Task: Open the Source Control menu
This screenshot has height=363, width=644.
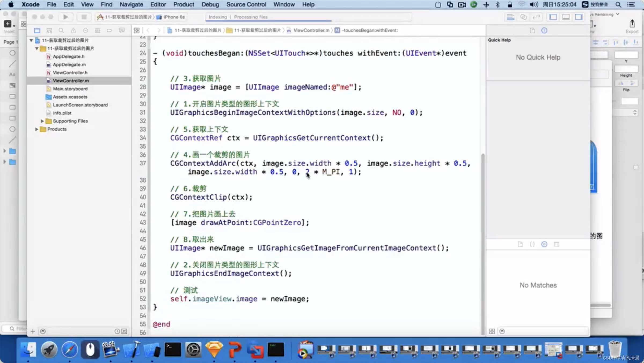Action: [x=246, y=4]
